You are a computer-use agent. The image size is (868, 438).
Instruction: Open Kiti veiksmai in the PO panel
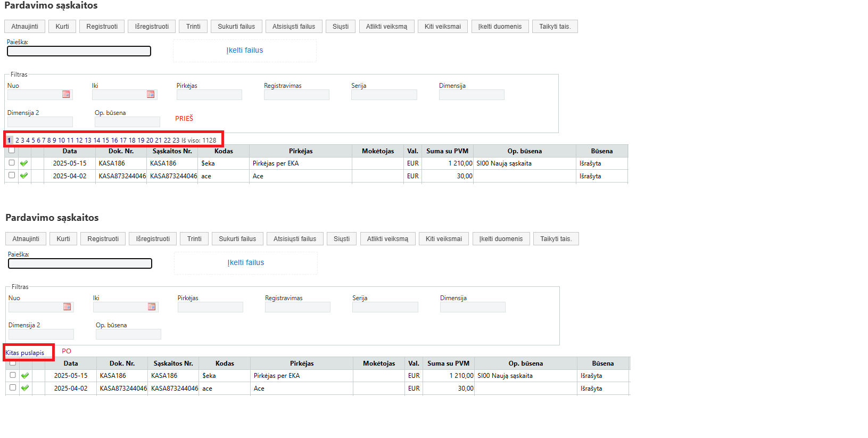tap(444, 239)
